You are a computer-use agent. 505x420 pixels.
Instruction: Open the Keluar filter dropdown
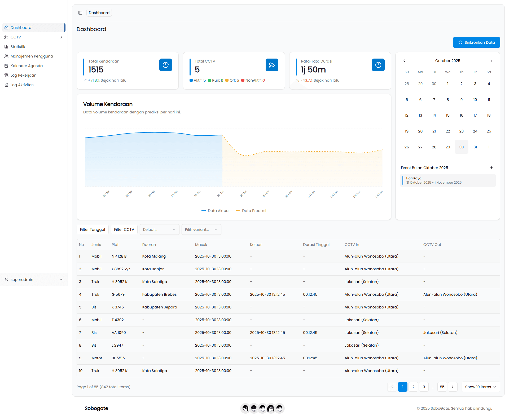point(159,229)
